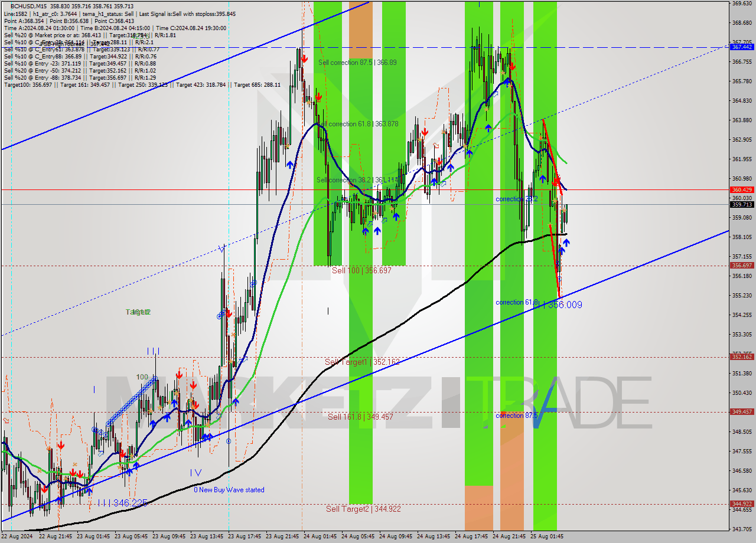The height and width of the screenshot is (543, 756).
Task: Click the red 352.162 price tag
Action: pos(742,357)
